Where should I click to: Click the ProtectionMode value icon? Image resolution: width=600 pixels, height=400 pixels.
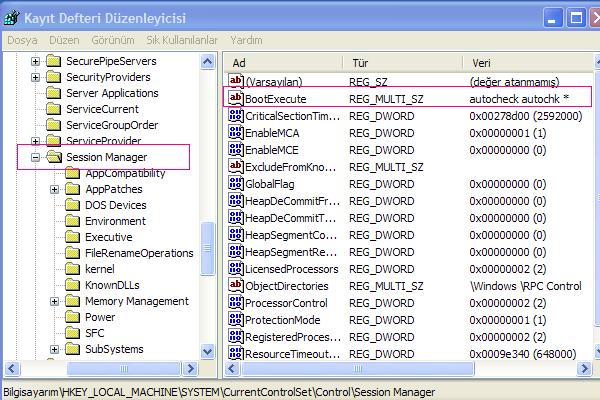point(236,319)
